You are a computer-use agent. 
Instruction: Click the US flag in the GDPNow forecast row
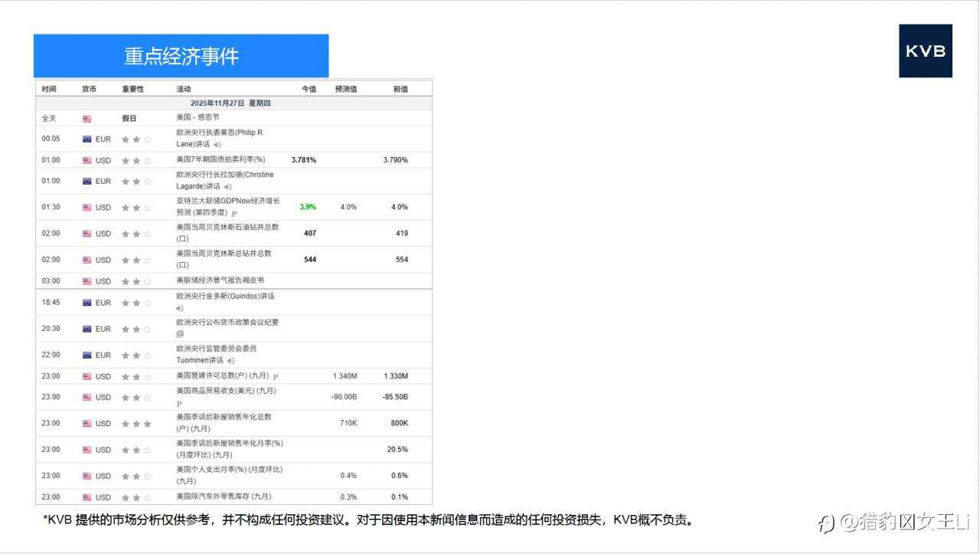87,207
